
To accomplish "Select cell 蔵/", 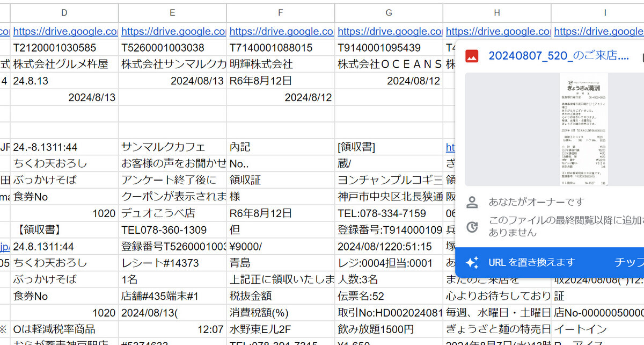I will (389, 163).
